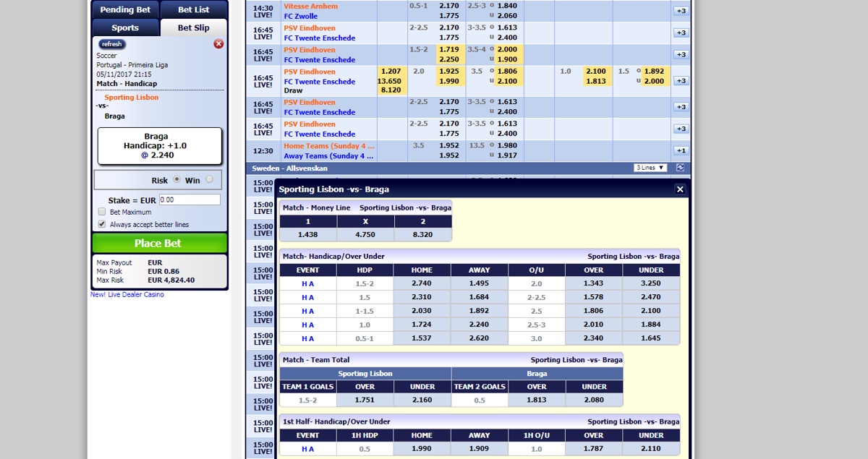This screenshot has width=868, height=459.
Task: Select Vitesse under odds 2.060
Action: click(508, 16)
